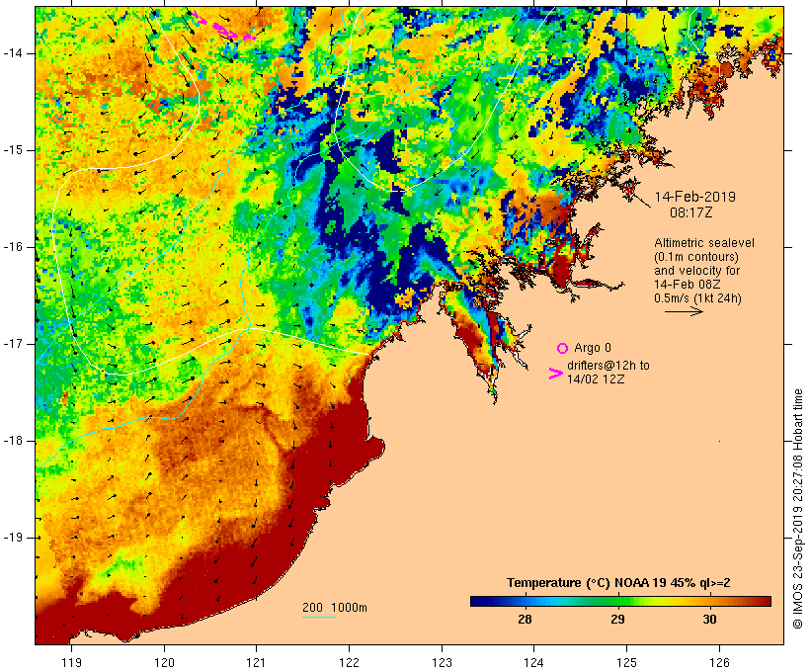Click the dark red end of color bar
810x672 pixels.
766,601
